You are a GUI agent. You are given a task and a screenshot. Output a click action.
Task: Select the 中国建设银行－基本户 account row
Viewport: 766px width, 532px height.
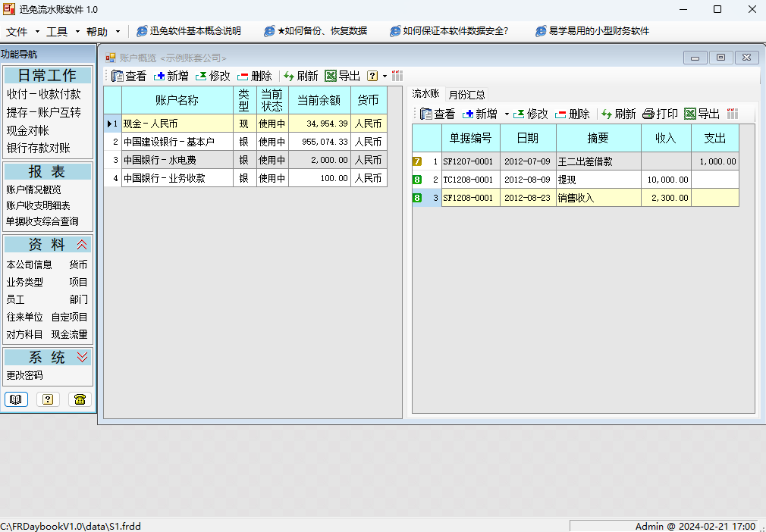(168, 142)
